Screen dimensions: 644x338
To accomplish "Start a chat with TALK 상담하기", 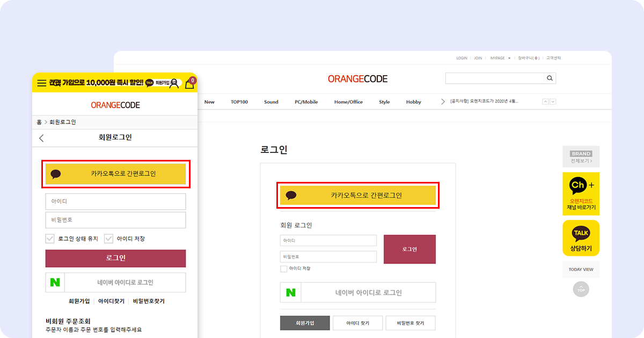I will coord(581,238).
